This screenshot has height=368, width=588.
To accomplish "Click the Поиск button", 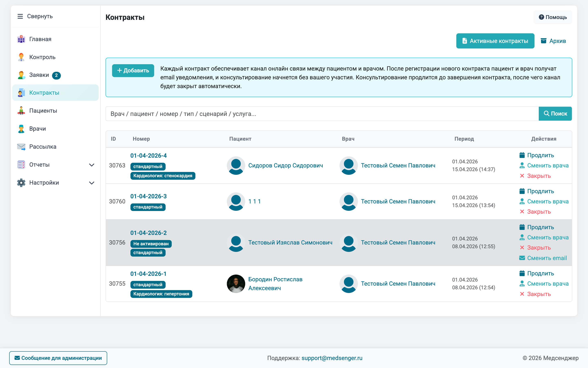I will [555, 114].
